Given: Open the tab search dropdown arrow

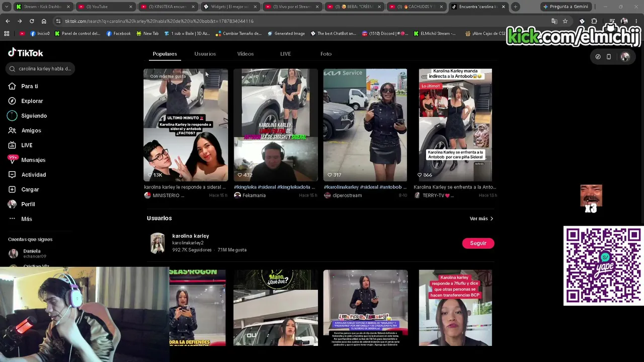Looking at the screenshot, I should [7, 7].
